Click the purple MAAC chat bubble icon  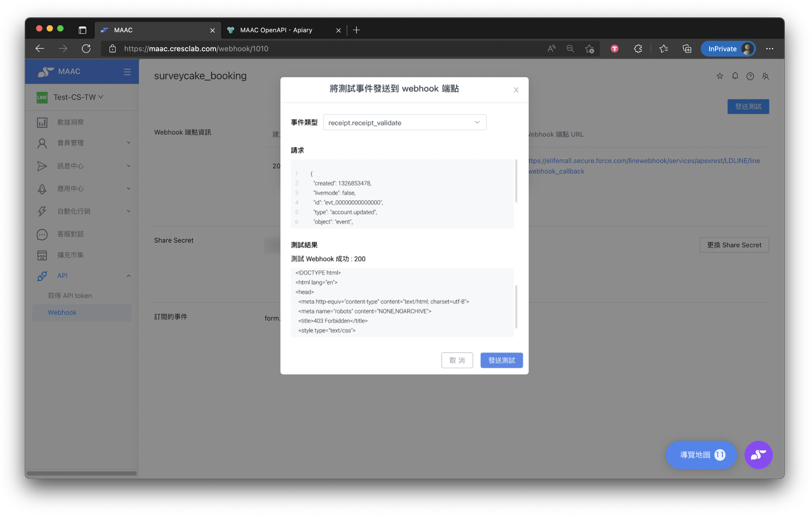(x=758, y=455)
